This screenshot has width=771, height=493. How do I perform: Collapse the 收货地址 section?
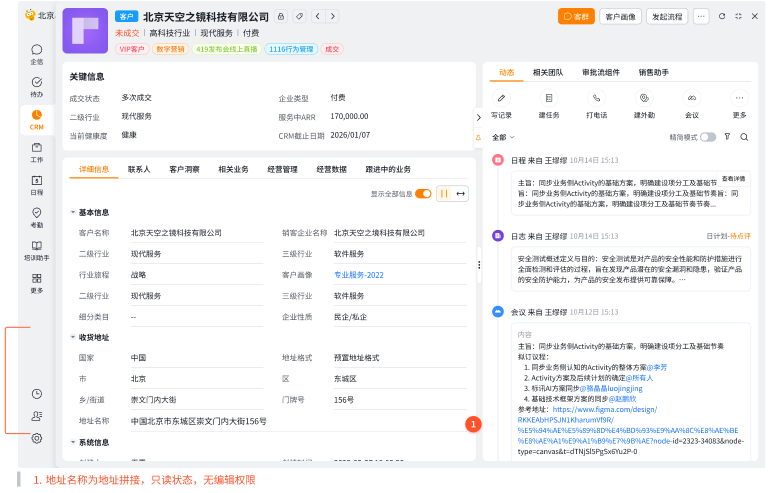click(x=73, y=338)
